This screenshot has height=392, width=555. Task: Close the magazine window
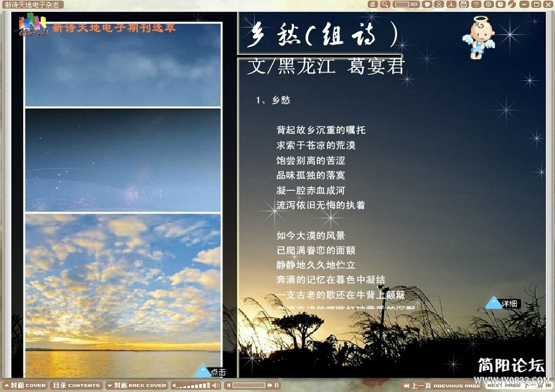[548, 4]
